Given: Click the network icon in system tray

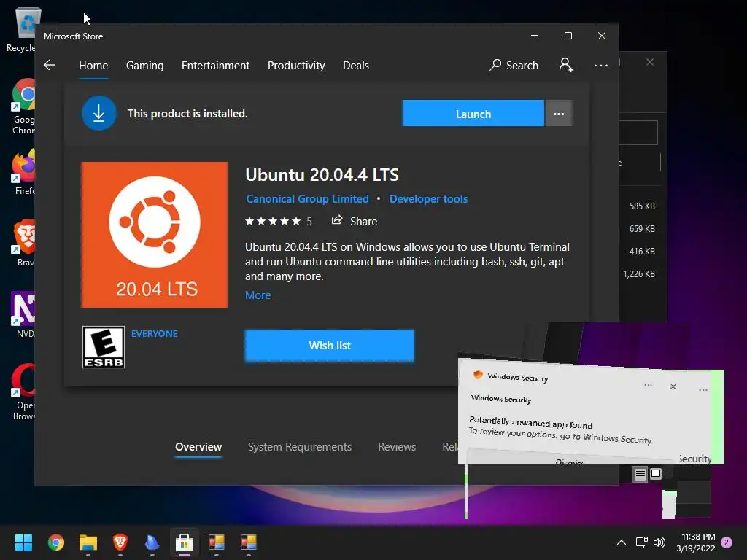Looking at the screenshot, I should point(641,542).
